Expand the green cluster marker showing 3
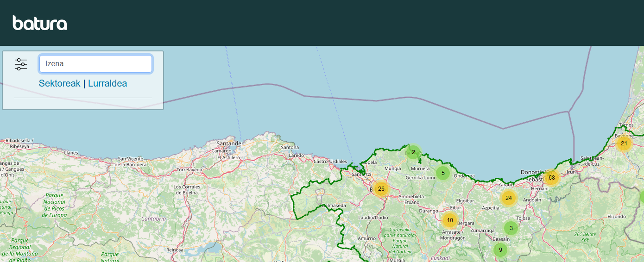The width and height of the screenshot is (644, 262). [511, 228]
